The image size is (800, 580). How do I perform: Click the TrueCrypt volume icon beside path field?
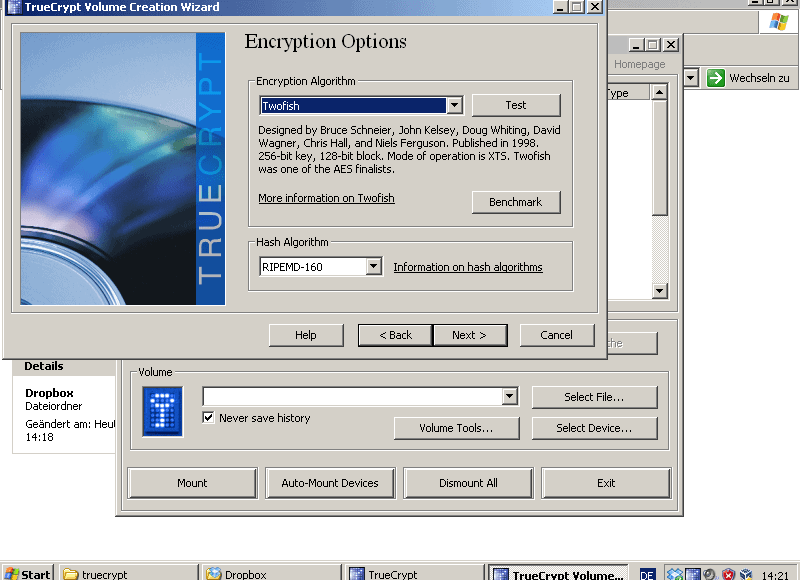click(162, 412)
